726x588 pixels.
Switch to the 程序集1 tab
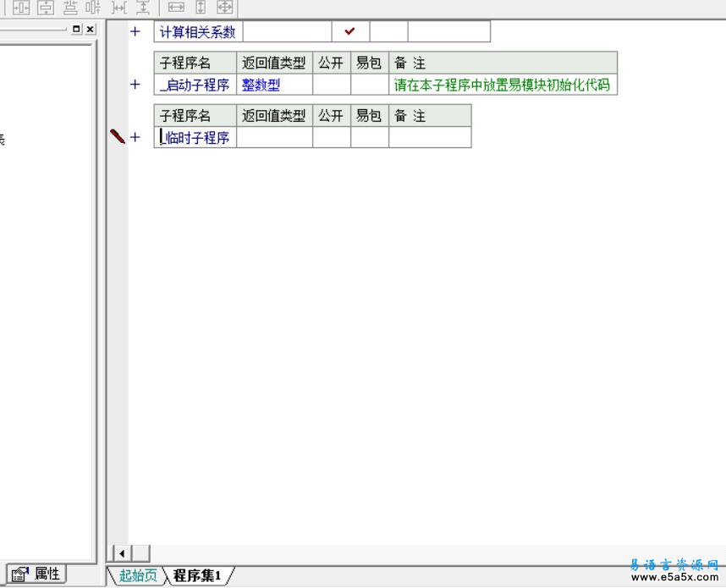[196, 576]
